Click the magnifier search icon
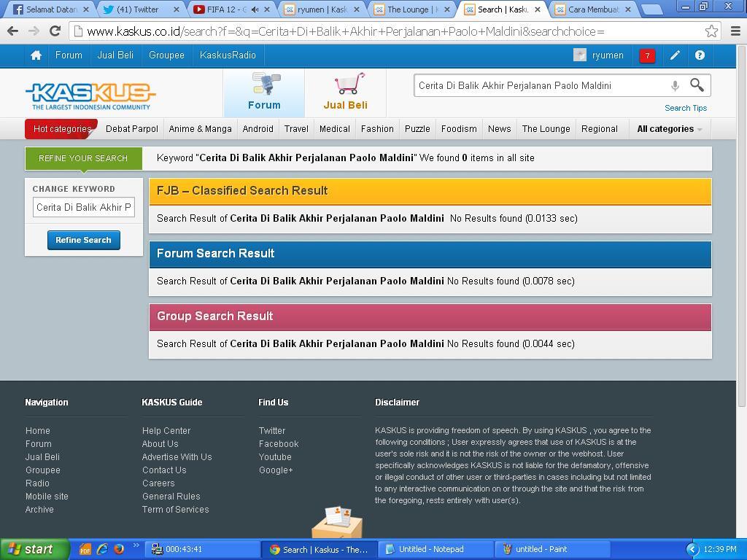Viewport: 747px width, 560px height. (697, 85)
